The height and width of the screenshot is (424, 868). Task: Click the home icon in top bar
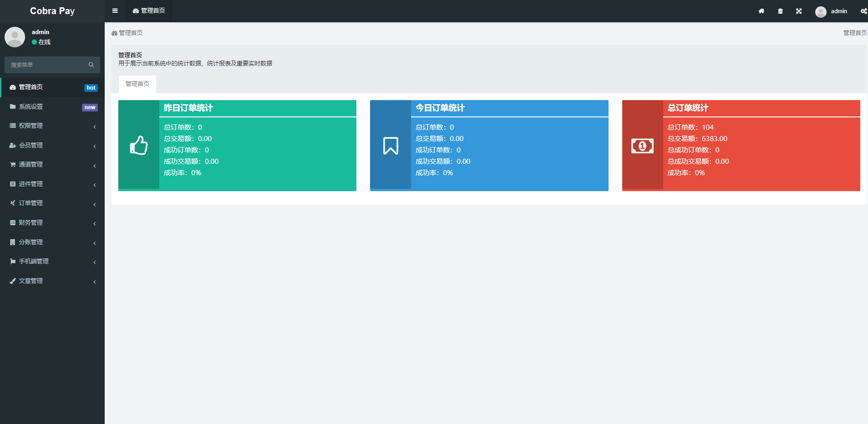(761, 11)
